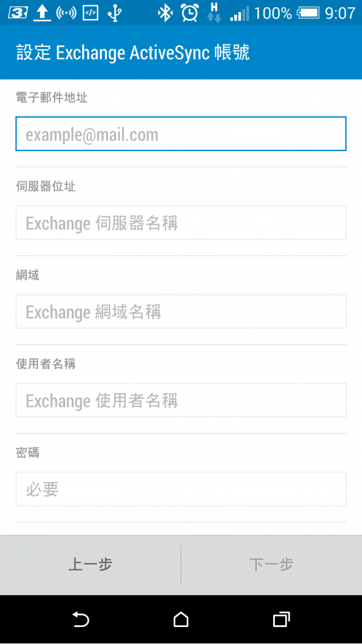The height and width of the screenshot is (644, 362).
Task: Tap the Android home navigation icon
Action: (180, 619)
